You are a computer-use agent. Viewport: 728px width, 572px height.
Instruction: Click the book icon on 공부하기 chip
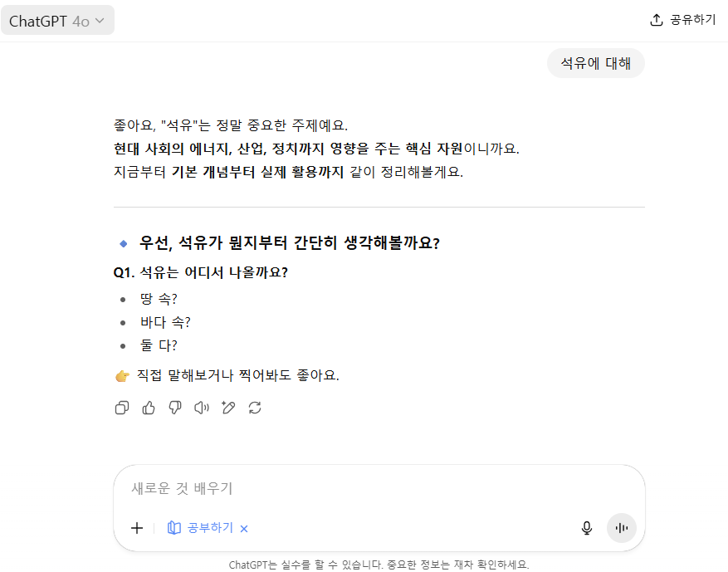(175, 527)
